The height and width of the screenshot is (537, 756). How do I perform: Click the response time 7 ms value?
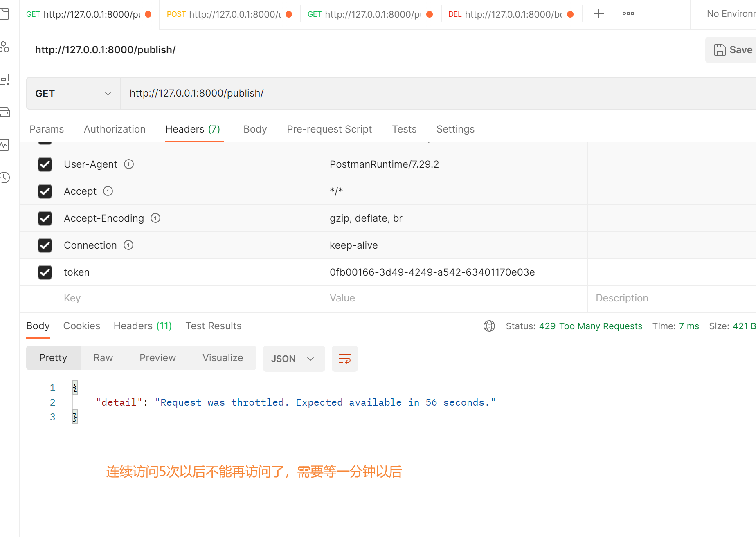click(689, 326)
